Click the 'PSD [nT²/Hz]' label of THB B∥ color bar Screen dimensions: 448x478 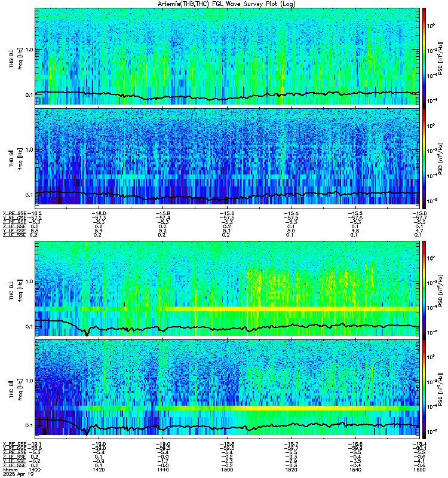coord(440,158)
